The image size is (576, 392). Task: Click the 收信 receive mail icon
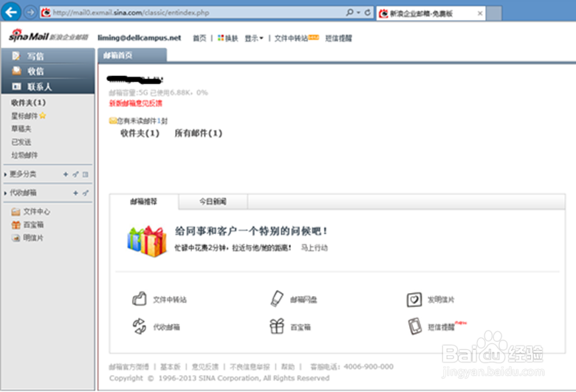(16, 71)
